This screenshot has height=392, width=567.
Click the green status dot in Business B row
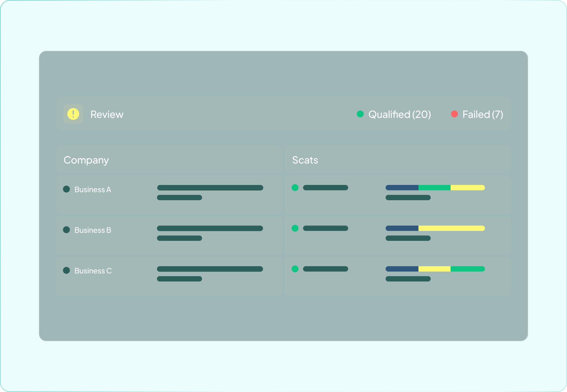click(295, 228)
